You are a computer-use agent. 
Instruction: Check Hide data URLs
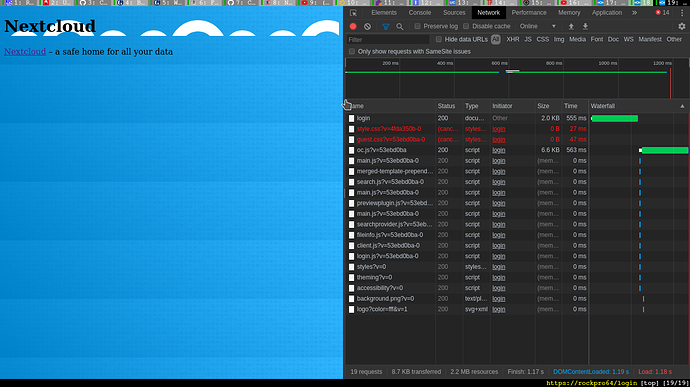pyautogui.click(x=439, y=39)
